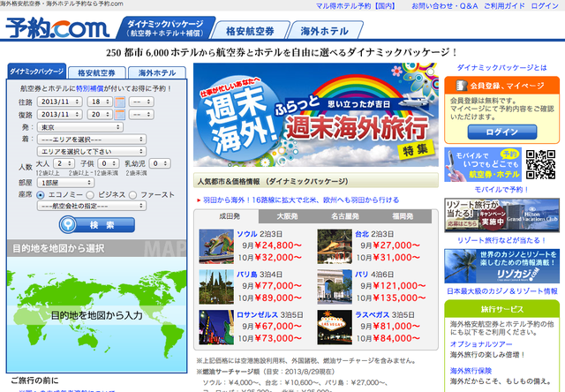
Task: Select the ファースト seat class radio
Action: point(133,195)
